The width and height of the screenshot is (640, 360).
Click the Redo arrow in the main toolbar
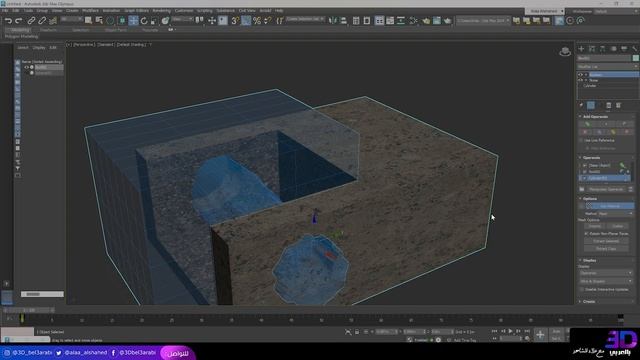(x=19, y=20)
